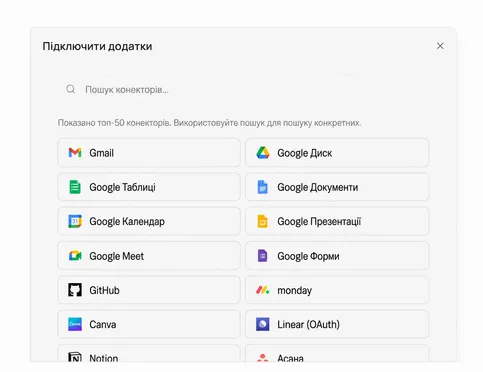Click the Canva logo icon
This screenshot has width=483, height=372.
coord(75,324)
